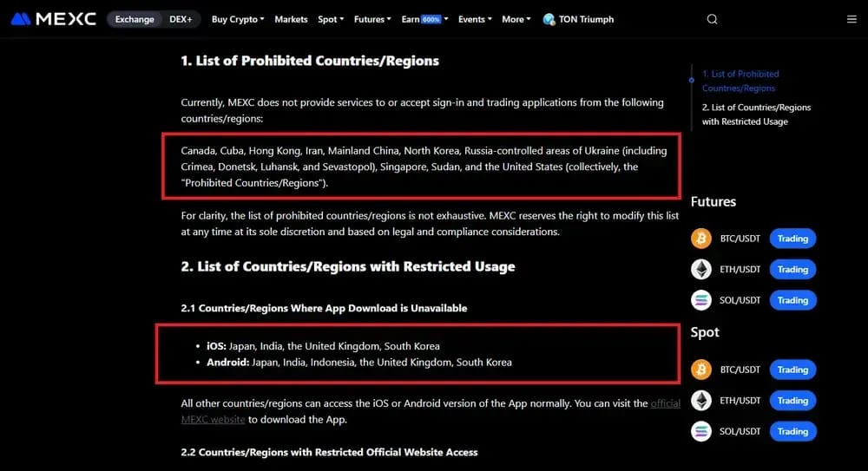Jump to List of Countries/Regions with Restricted Usage
This screenshot has height=471, width=868.
pyautogui.click(x=756, y=114)
